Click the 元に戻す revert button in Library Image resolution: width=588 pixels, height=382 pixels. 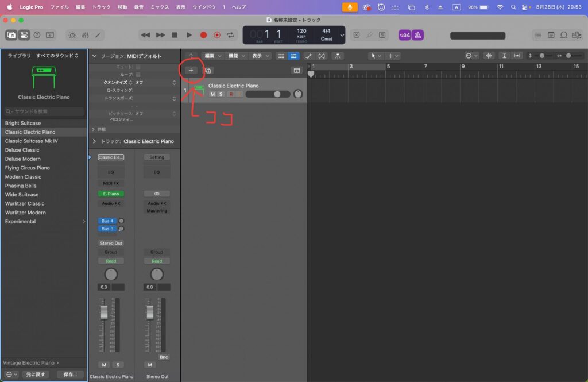(x=36, y=375)
